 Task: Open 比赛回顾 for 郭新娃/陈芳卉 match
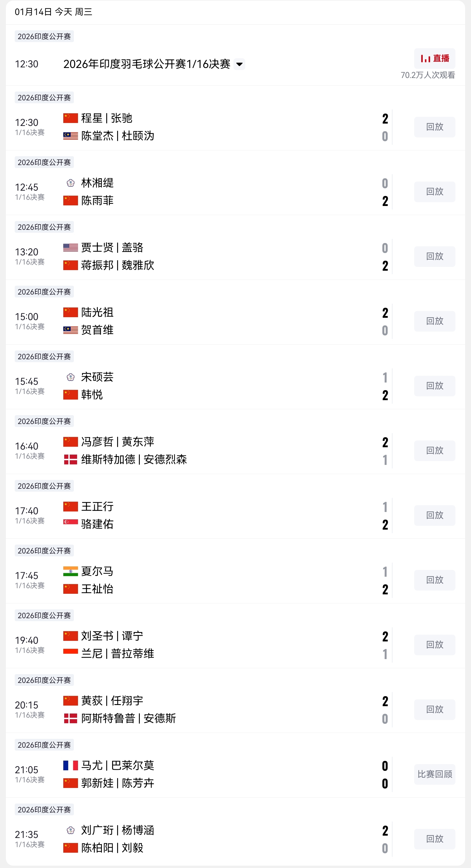pos(434,774)
